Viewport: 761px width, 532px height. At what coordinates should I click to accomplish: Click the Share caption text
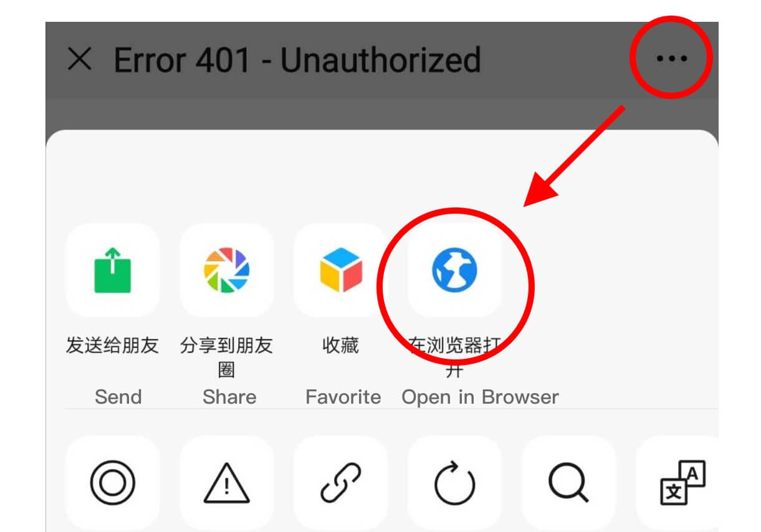click(229, 397)
